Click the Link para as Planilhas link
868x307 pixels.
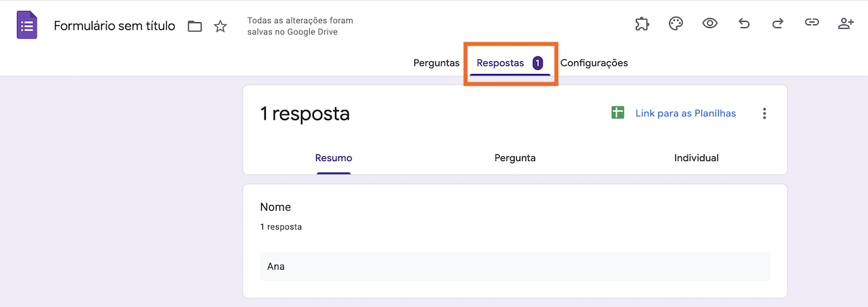pyautogui.click(x=686, y=113)
